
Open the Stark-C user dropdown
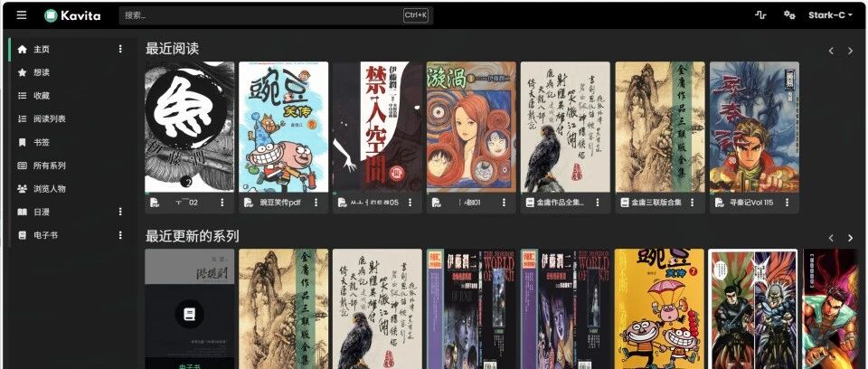click(x=830, y=15)
